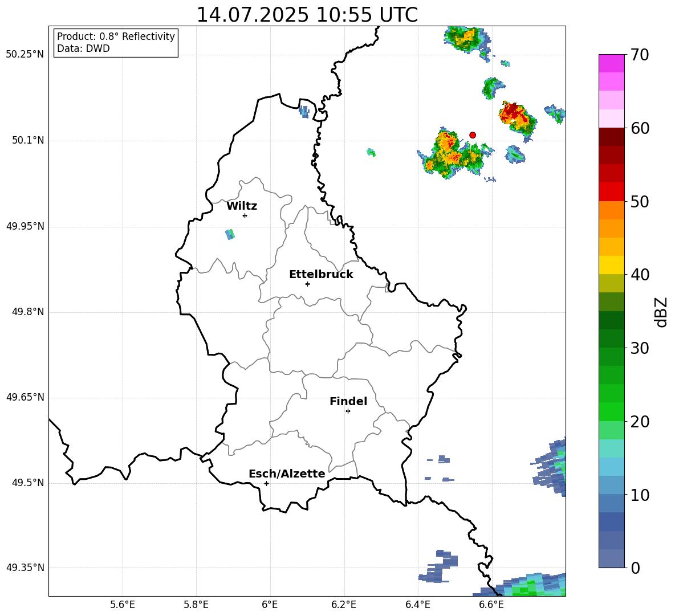The image size is (675, 616).
Task: Click the 5.6°E longitude label
Action: [123, 605]
